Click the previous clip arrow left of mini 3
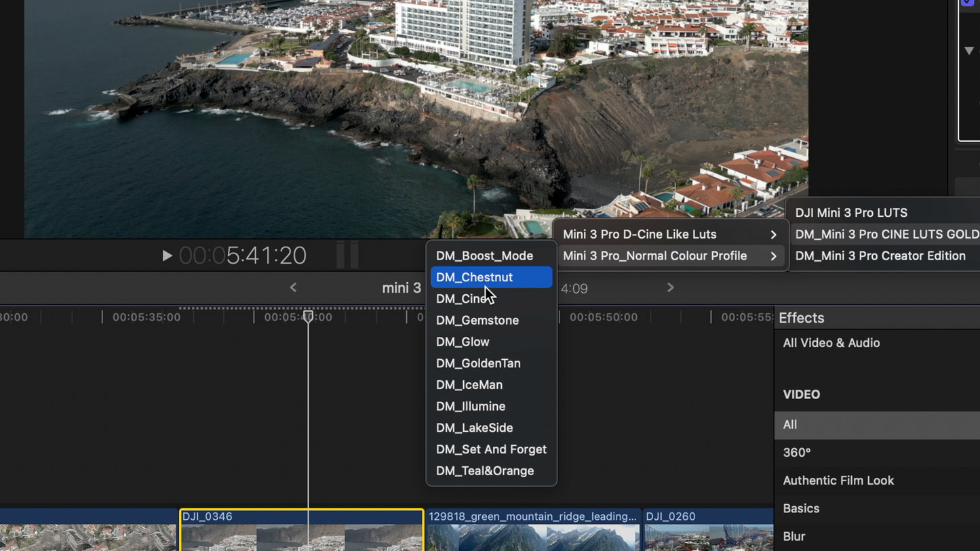The width and height of the screenshot is (980, 551). (292, 287)
